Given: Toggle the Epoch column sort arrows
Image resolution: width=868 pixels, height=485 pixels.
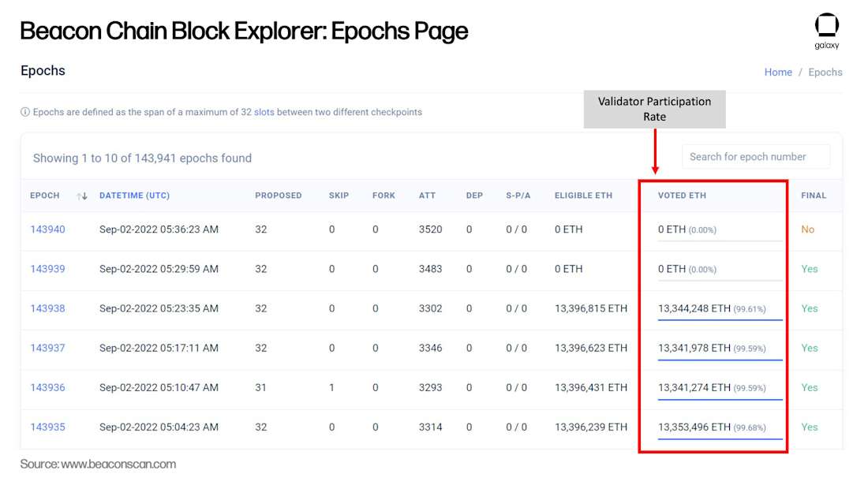Looking at the screenshot, I should click(x=82, y=196).
